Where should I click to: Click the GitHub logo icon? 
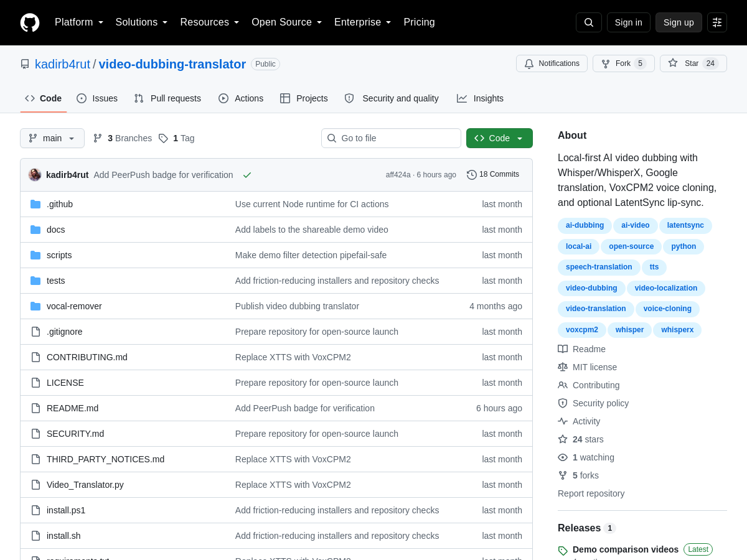click(30, 22)
